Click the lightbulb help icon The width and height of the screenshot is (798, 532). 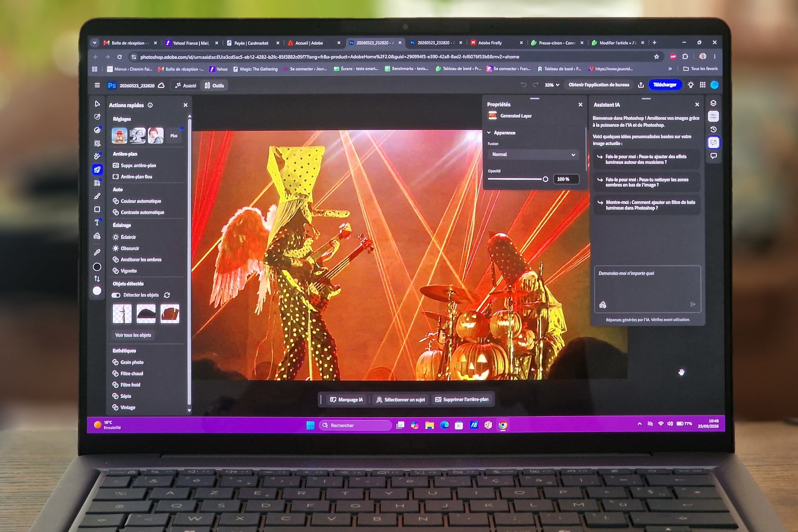(x=690, y=85)
